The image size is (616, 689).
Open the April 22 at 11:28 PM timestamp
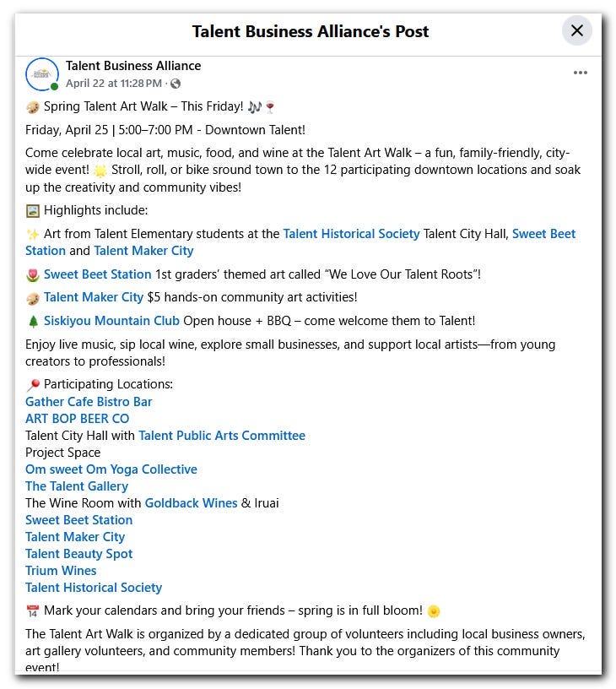[x=114, y=83]
